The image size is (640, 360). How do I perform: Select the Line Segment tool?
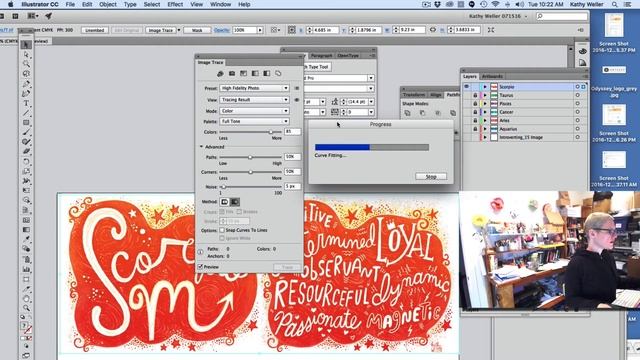(x=26, y=113)
